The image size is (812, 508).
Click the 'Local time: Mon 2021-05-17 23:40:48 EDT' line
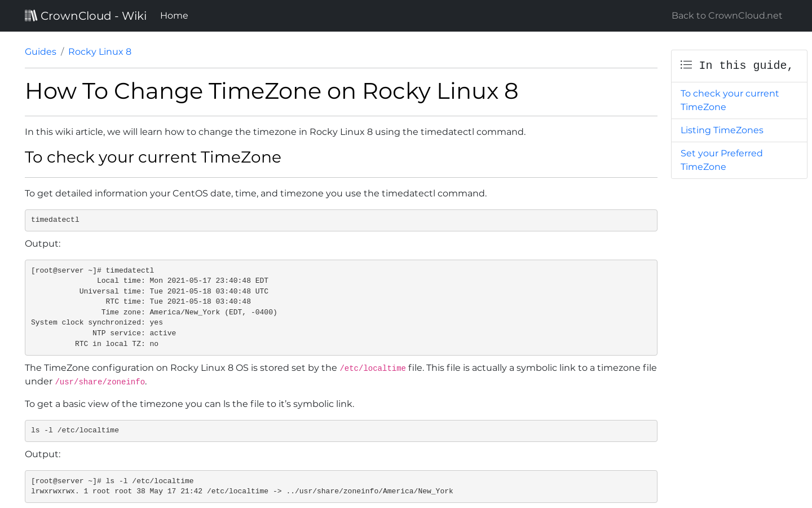183,281
